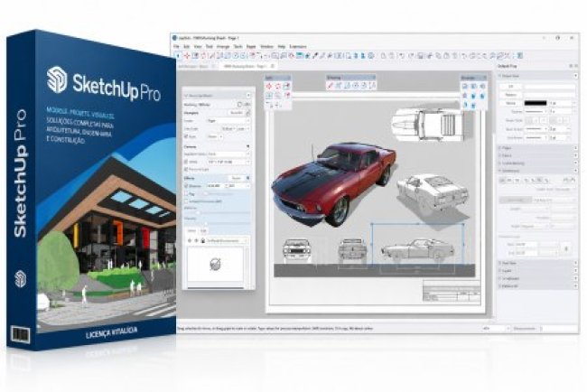Click the black stroke color swatch
This screenshot has height=392, width=587.
(x=536, y=103)
